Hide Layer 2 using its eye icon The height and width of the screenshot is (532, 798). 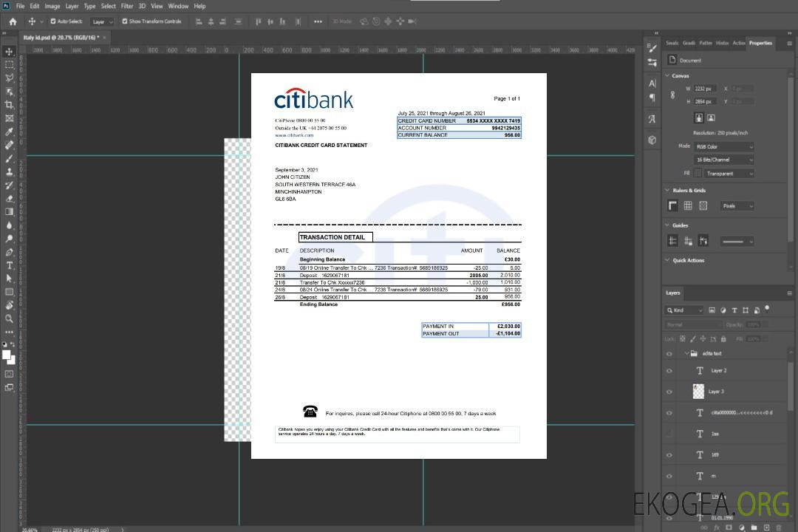coord(669,371)
